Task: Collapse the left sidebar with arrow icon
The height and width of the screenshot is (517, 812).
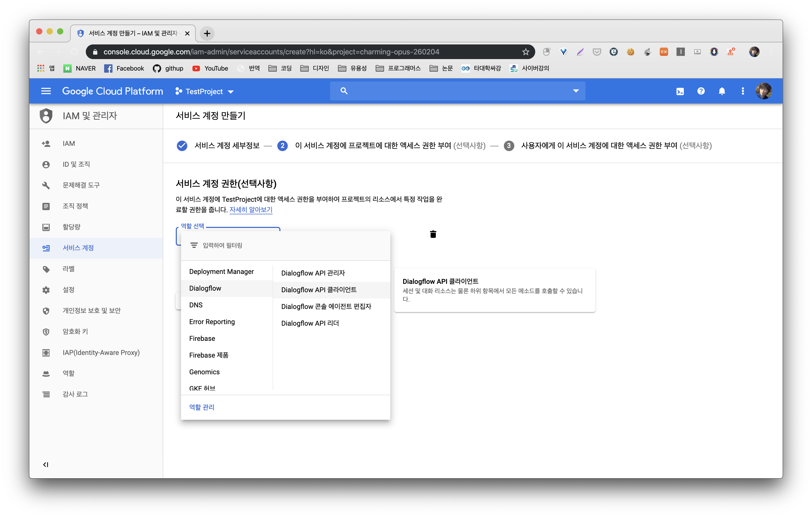Action: (x=46, y=465)
